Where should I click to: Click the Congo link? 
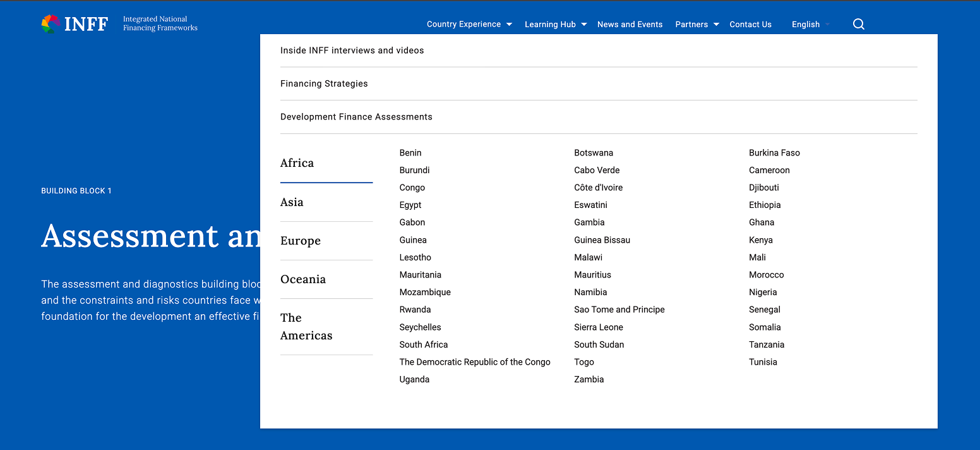pos(412,188)
